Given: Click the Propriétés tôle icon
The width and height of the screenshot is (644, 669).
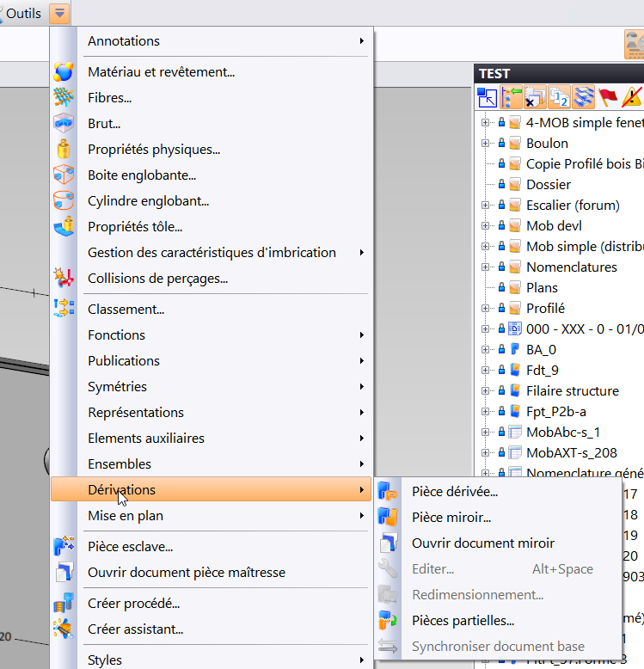Looking at the screenshot, I should pos(64,226).
